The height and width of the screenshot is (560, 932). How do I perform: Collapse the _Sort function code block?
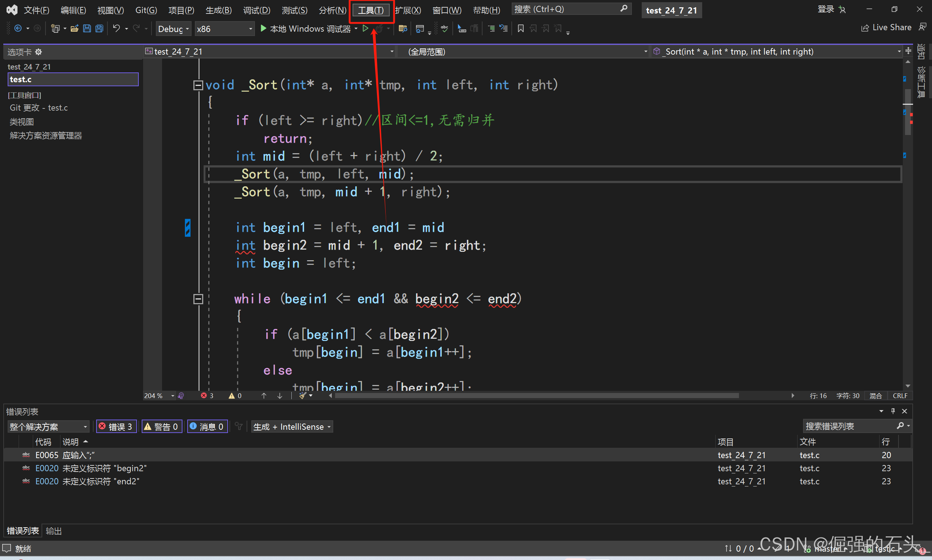(x=198, y=85)
